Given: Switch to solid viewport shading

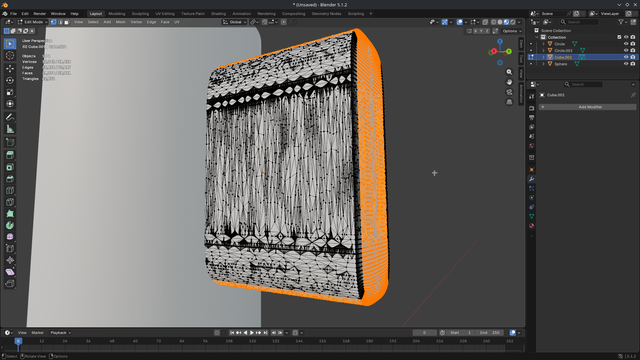Looking at the screenshot, I should coord(500,22).
